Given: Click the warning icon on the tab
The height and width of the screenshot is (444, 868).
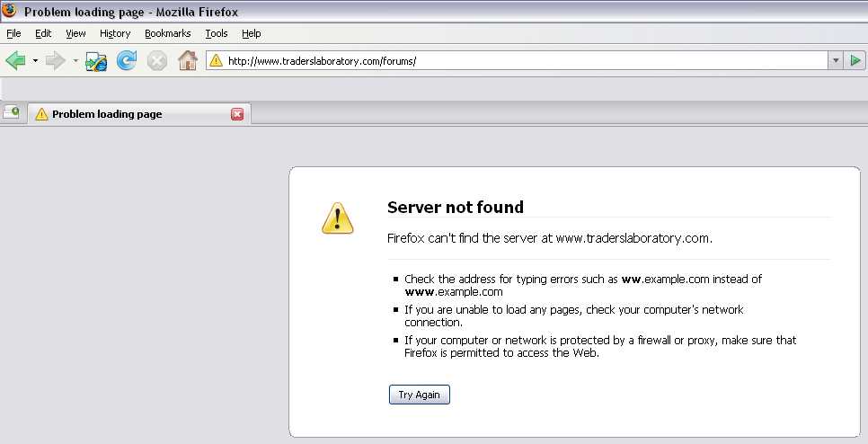Looking at the screenshot, I should (x=41, y=114).
